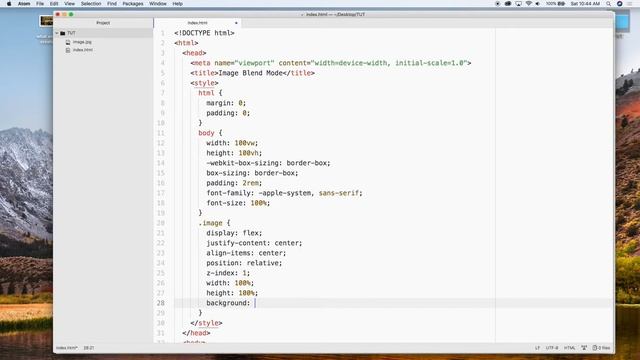
Task: Open the Help menu
Action: [178, 4]
